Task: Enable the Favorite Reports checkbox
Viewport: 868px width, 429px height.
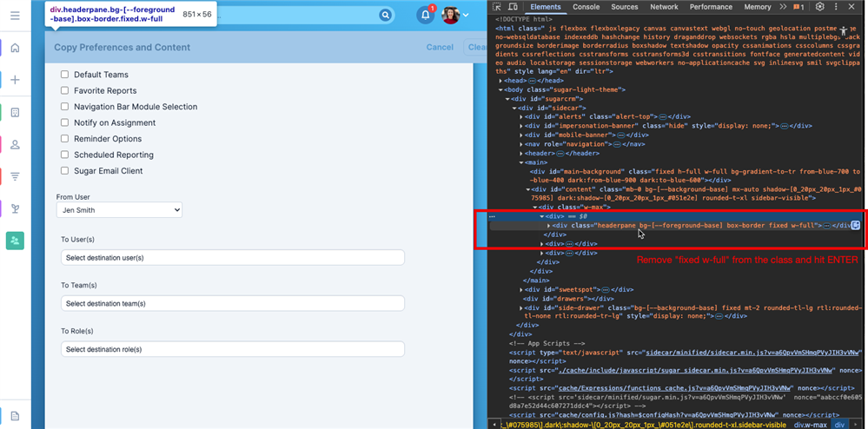Action: (x=64, y=90)
